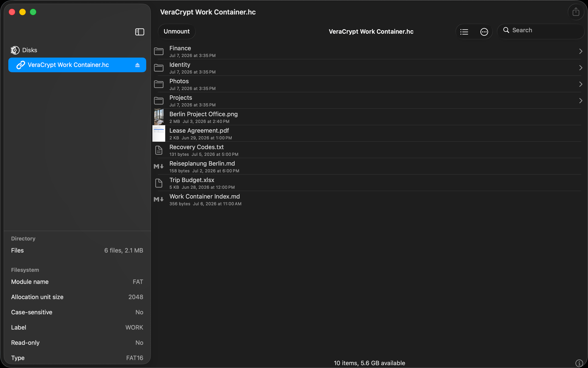Click the search magnifier icon

click(506, 30)
